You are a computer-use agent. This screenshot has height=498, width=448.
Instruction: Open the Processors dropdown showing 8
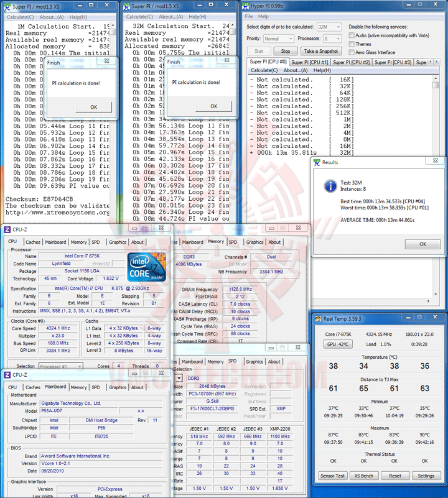(x=332, y=39)
